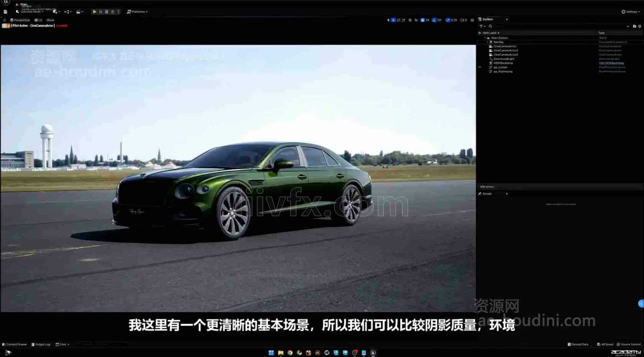Toggle surface snapping option
The width and height of the screenshot is (644, 357).
click(x=416, y=20)
